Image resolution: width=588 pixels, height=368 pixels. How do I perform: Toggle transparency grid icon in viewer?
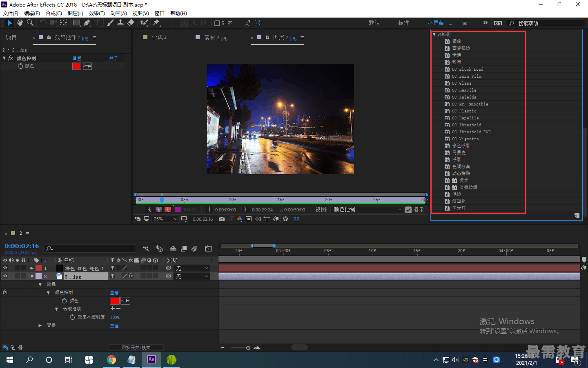tap(258, 219)
